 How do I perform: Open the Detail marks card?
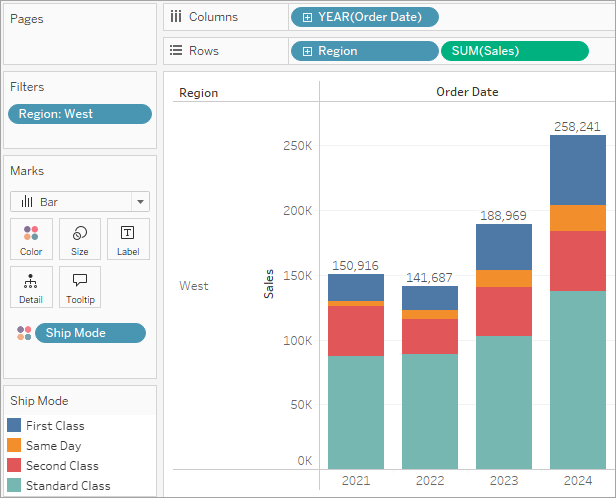click(x=31, y=287)
